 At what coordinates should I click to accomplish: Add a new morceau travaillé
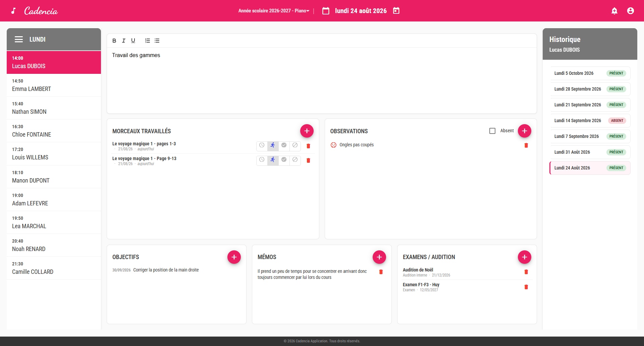click(x=307, y=131)
